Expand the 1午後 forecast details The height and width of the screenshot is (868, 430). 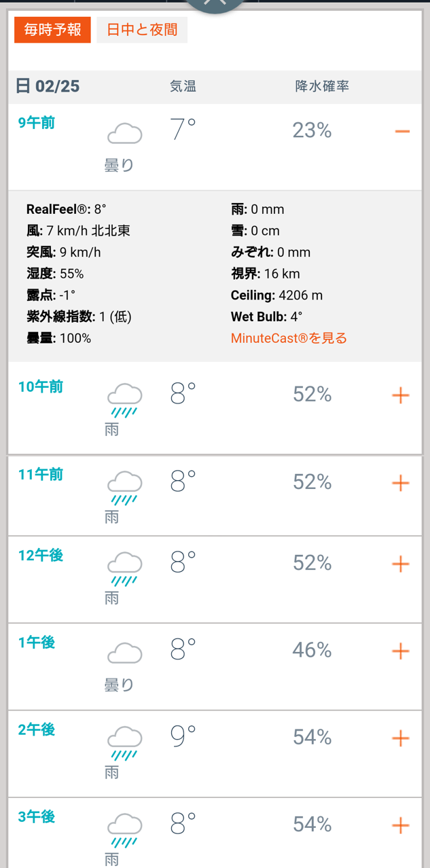click(x=401, y=651)
